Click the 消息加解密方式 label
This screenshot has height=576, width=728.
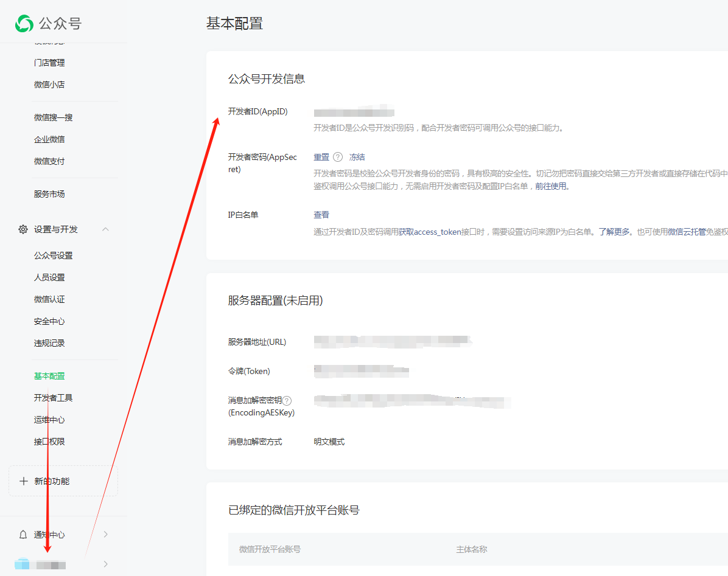coord(255,442)
